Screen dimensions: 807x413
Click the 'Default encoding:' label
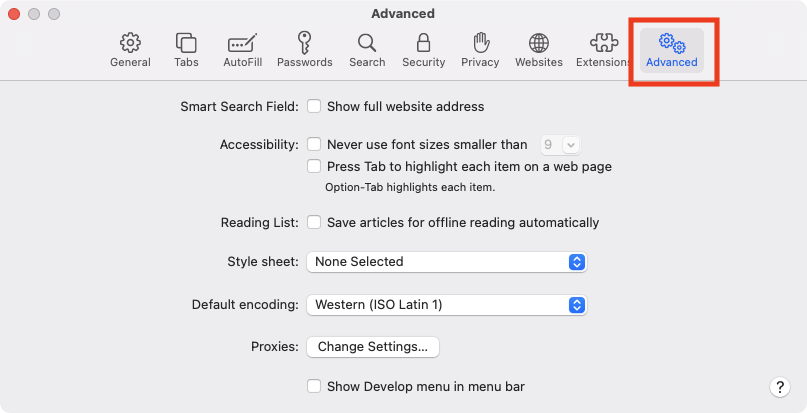(x=245, y=305)
